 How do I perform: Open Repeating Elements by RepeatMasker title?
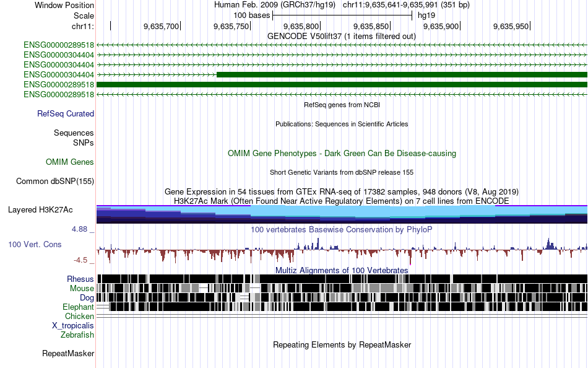(x=342, y=344)
